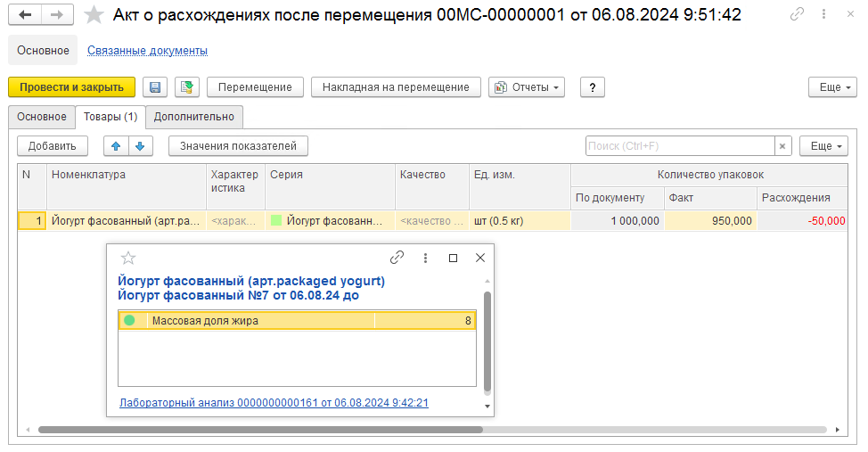Mark the popup as favorite with the star
Screen dimensions: 868x452
coord(127,259)
